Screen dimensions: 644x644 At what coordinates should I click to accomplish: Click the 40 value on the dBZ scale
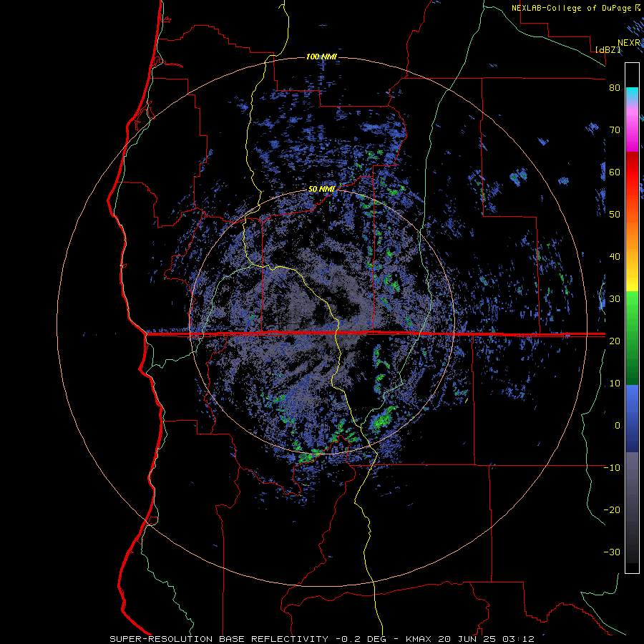click(x=615, y=257)
